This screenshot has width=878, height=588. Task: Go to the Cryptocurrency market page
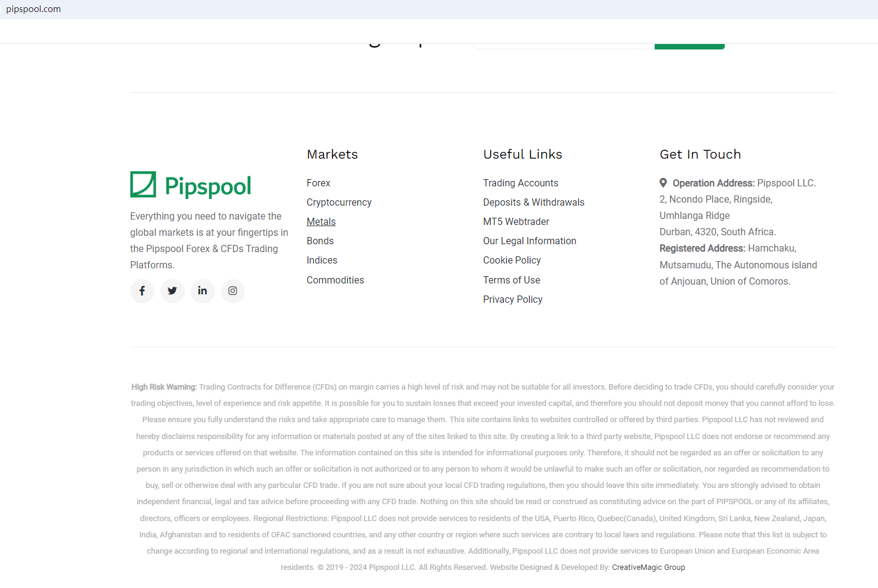(339, 202)
